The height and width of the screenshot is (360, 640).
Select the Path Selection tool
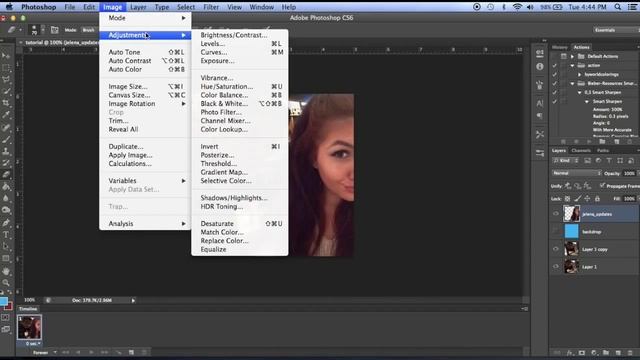(x=6, y=246)
